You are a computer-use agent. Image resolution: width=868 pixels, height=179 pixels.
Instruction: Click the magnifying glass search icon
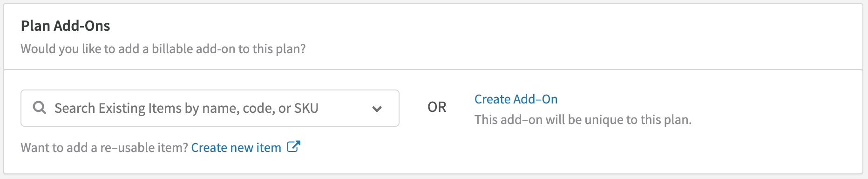(40, 108)
